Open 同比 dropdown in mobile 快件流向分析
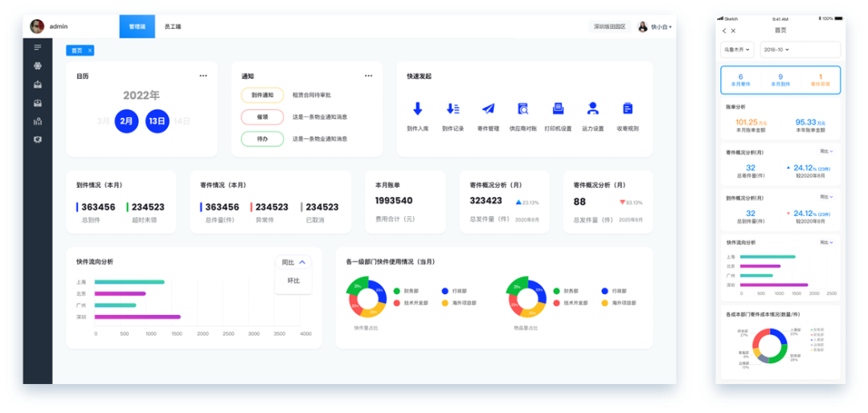868x413 pixels. (826, 243)
